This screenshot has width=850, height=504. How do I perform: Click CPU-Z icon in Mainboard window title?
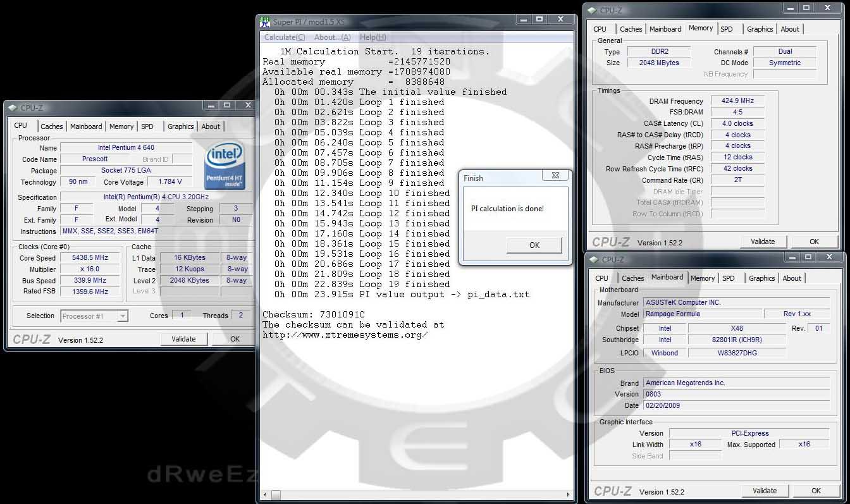click(594, 259)
